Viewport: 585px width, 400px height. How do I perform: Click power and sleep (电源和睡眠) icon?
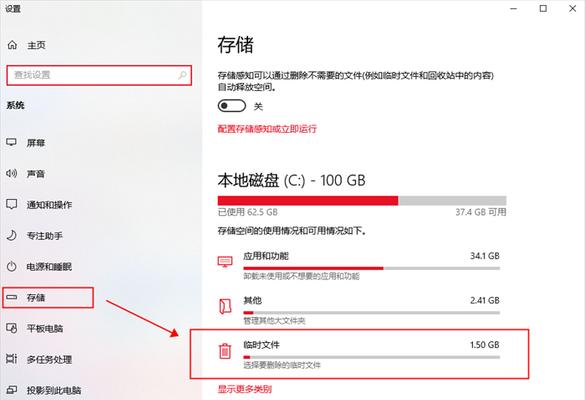[12, 266]
